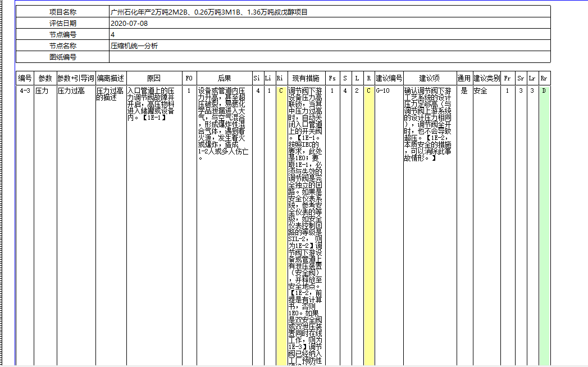This screenshot has height=367, width=588.
Task: Click the 压力过高的描述 deviation cell
Action: pos(110,94)
